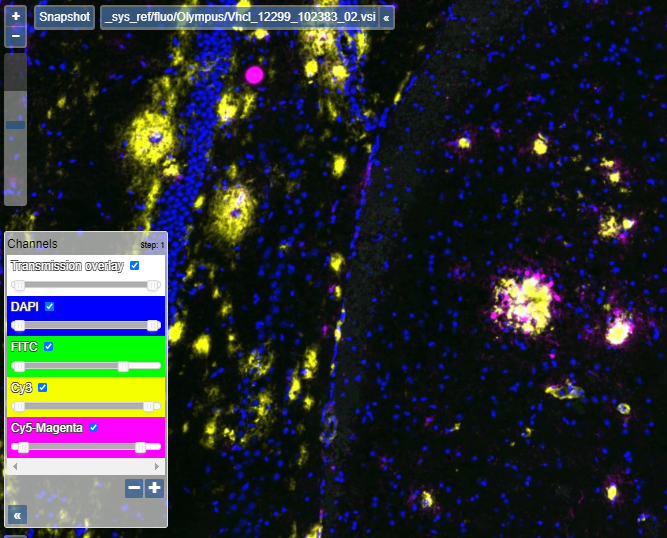Take a Snapshot of the view
The image size is (667, 538).
[x=64, y=18]
